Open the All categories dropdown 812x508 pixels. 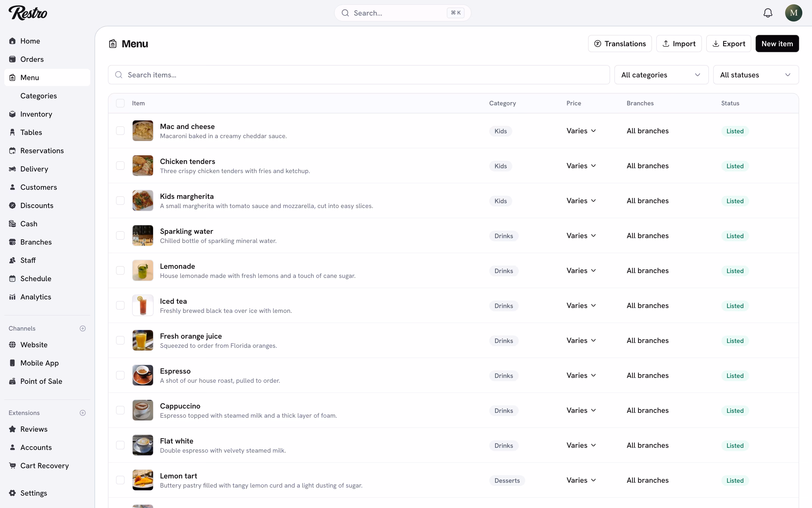[661, 75]
